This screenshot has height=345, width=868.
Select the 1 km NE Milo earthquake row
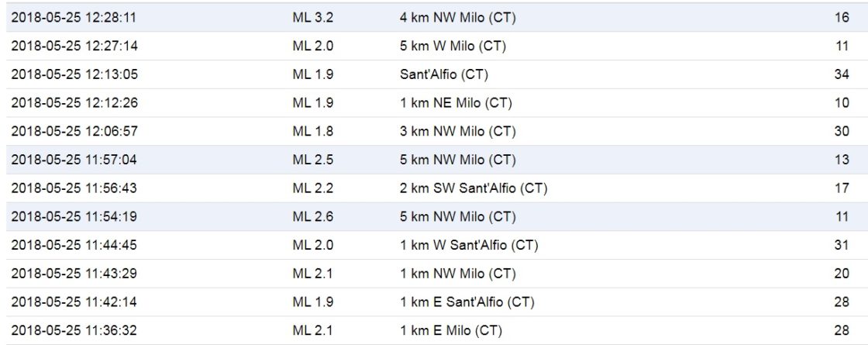434,103
